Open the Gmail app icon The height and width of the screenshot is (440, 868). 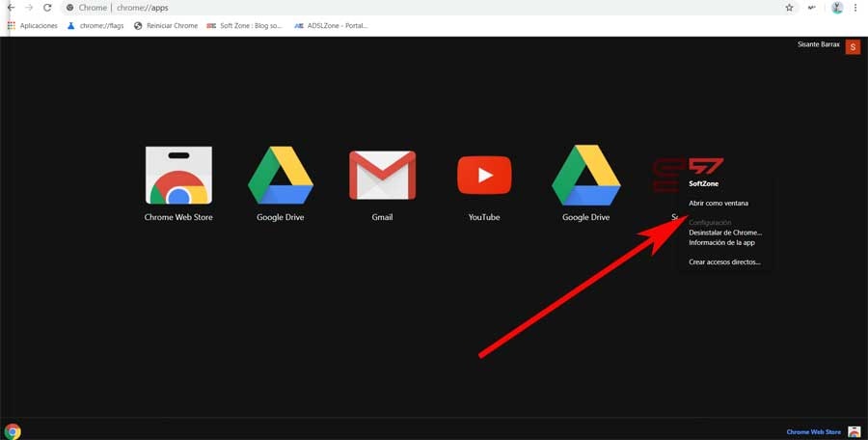click(382, 175)
